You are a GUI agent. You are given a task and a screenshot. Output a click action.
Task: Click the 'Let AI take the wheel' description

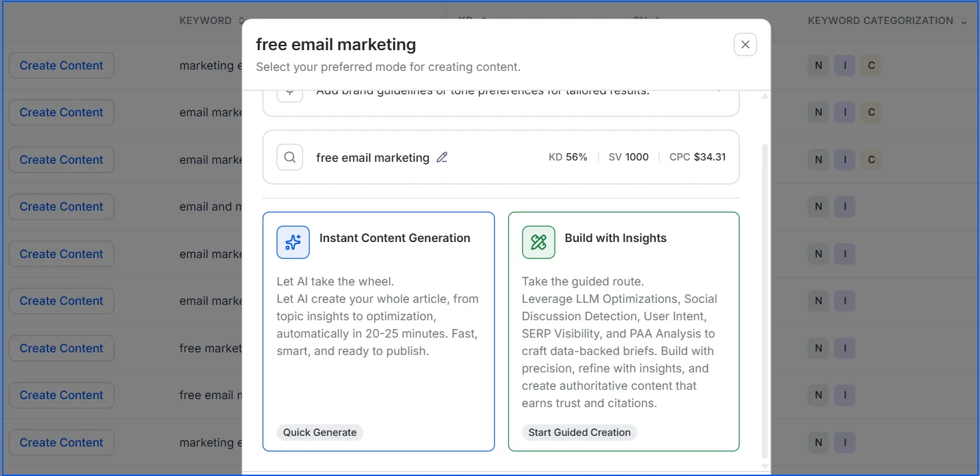(378, 316)
